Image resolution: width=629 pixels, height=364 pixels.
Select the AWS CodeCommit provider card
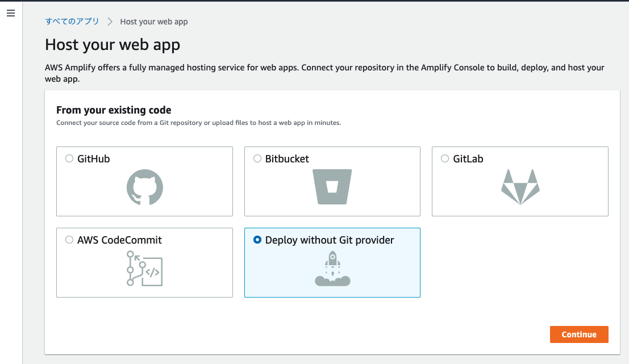[x=144, y=262]
